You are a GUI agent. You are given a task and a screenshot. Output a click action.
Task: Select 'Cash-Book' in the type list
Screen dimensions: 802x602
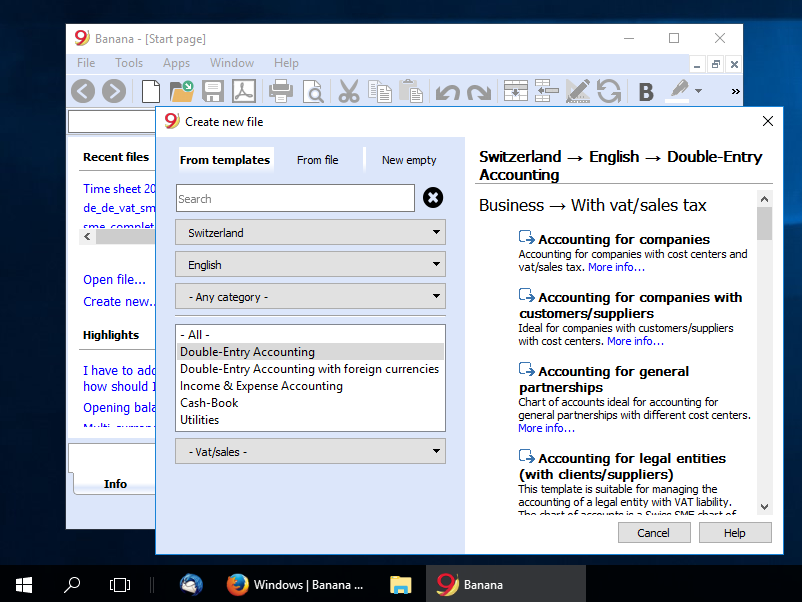coord(310,403)
